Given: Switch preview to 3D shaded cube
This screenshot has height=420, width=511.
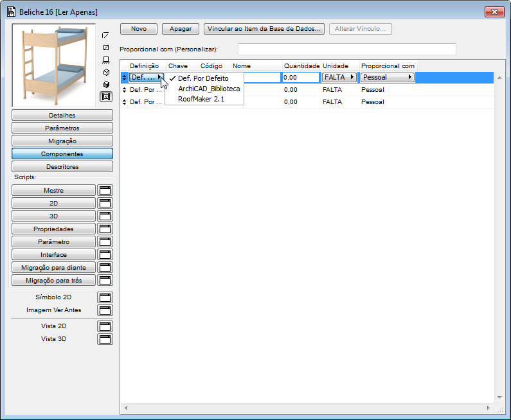Looking at the screenshot, I should coord(106,85).
